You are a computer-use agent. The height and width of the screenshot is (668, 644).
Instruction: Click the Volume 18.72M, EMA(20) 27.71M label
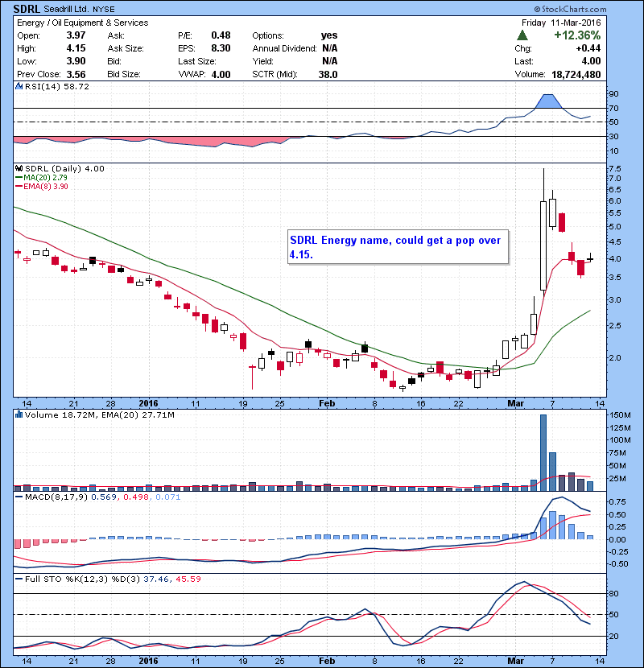click(99, 414)
